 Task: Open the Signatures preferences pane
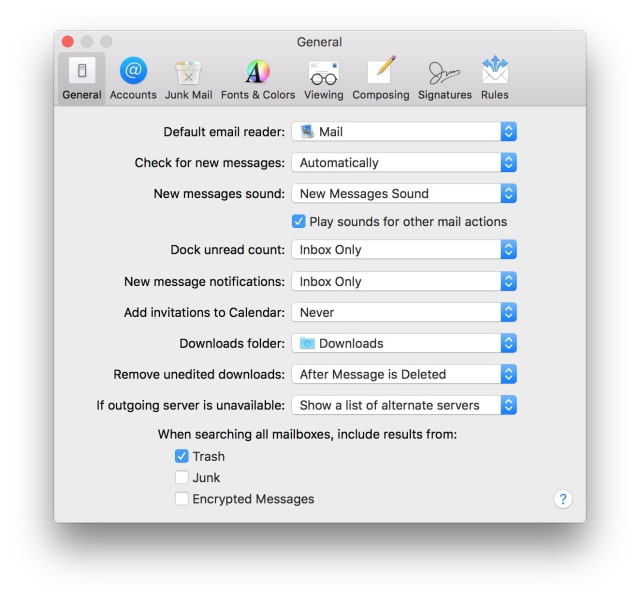(x=444, y=78)
